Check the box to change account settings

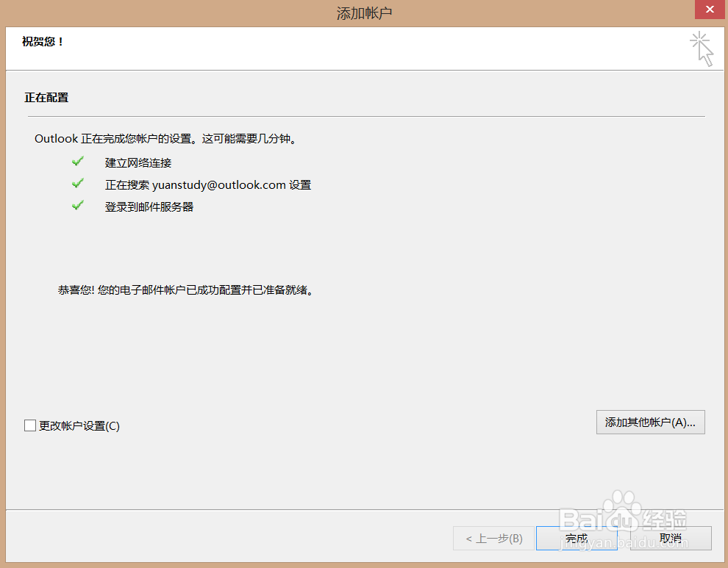[x=30, y=425]
